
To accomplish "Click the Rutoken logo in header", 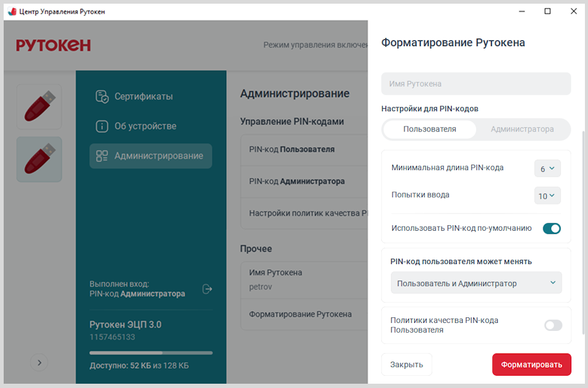I will click(53, 45).
